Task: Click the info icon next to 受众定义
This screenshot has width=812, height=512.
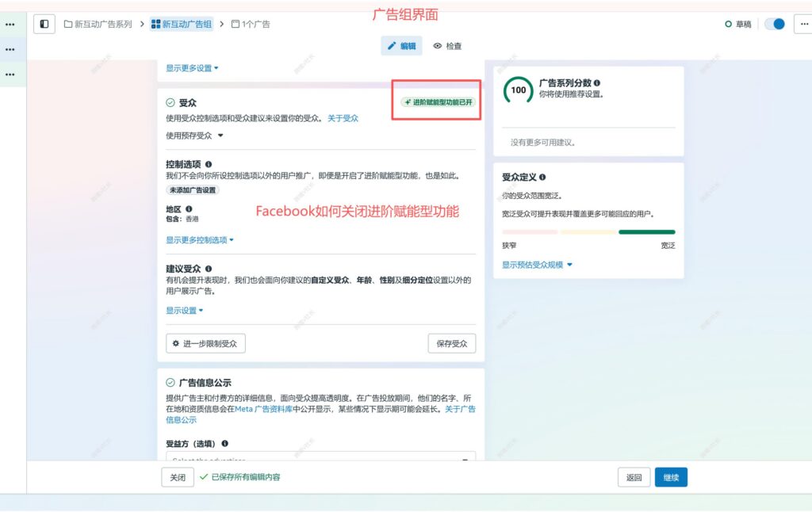Action: coord(542,177)
